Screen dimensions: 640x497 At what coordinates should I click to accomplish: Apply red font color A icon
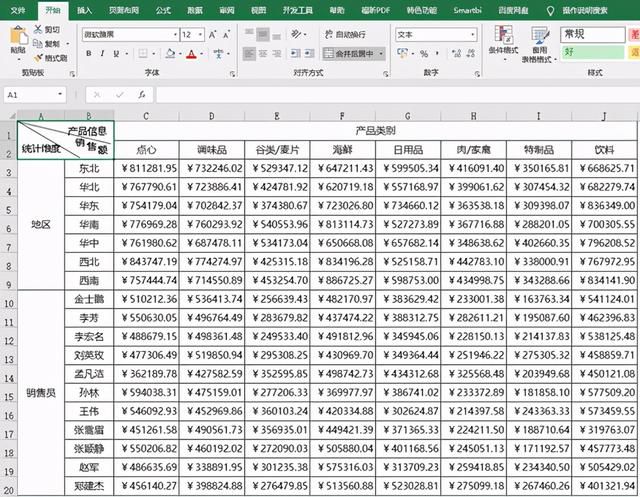pos(191,53)
